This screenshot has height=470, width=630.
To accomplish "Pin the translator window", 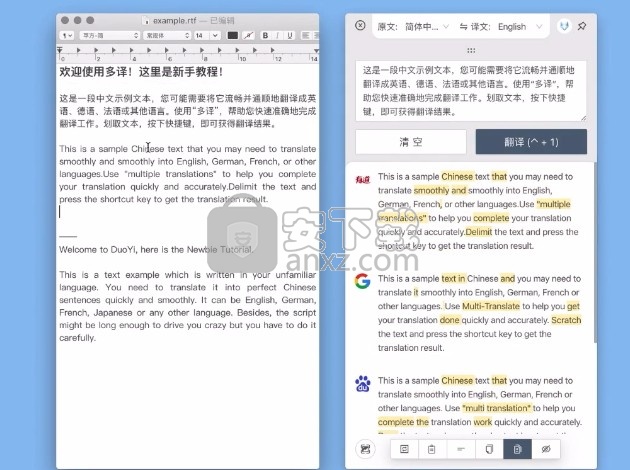I will coord(582,27).
